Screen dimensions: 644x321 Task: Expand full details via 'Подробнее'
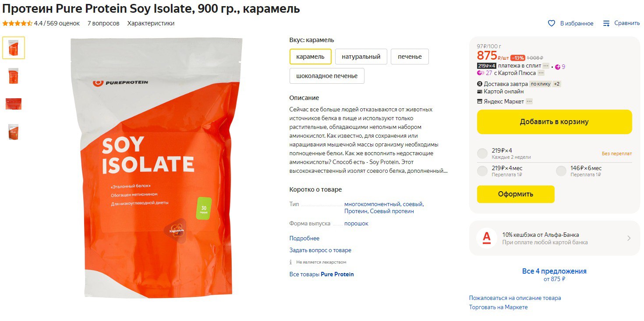tap(304, 239)
